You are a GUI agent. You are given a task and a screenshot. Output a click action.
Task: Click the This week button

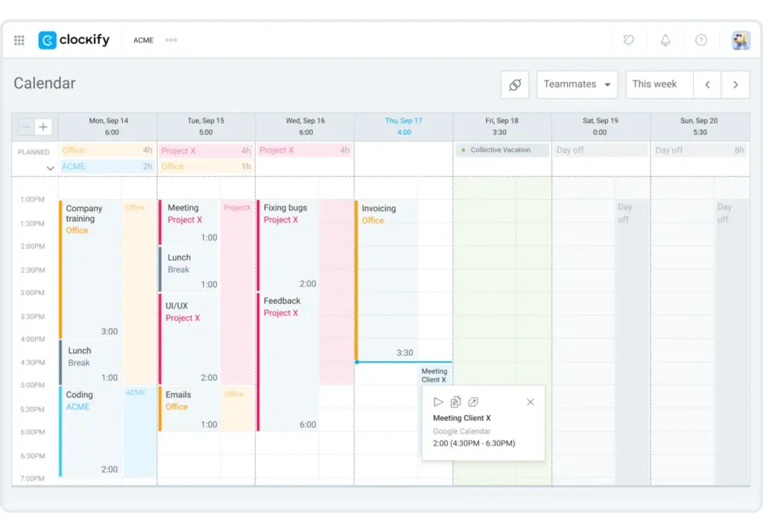pyautogui.click(x=655, y=84)
